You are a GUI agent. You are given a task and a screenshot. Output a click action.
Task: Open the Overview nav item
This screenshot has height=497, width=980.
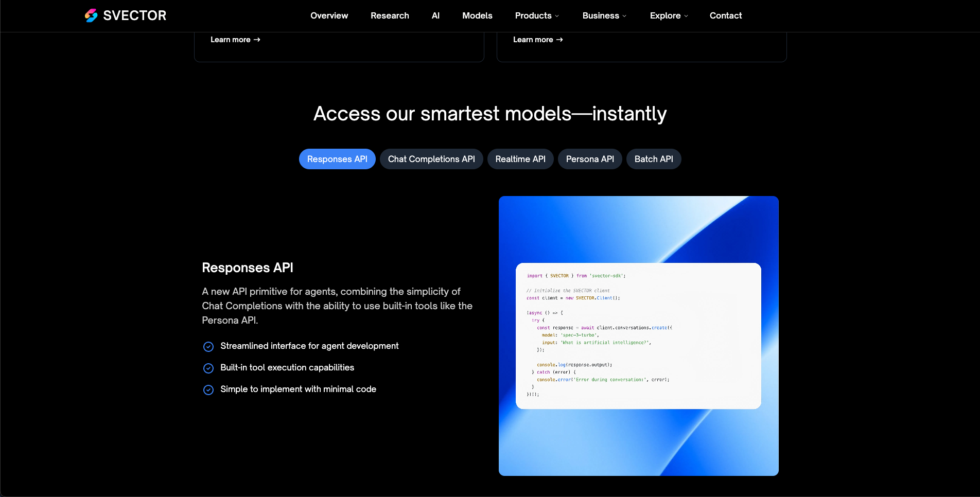pos(329,15)
